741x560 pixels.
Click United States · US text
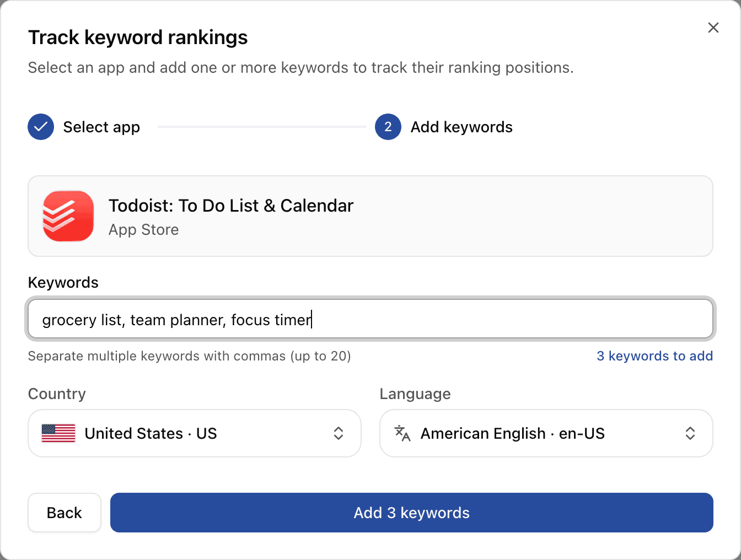(x=151, y=434)
